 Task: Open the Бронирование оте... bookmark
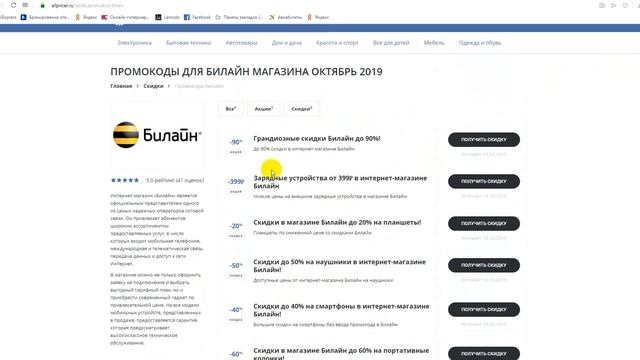click(x=45, y=17)
